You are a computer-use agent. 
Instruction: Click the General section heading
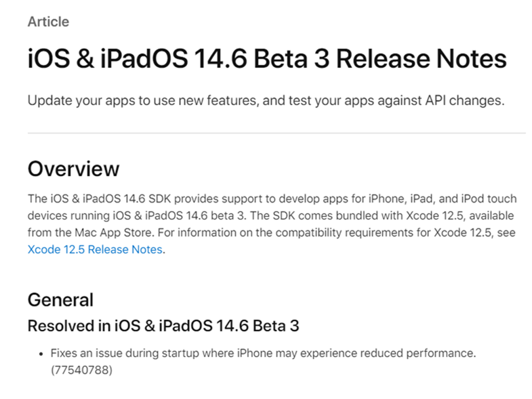pyautogui.click(x=60, y=300)
